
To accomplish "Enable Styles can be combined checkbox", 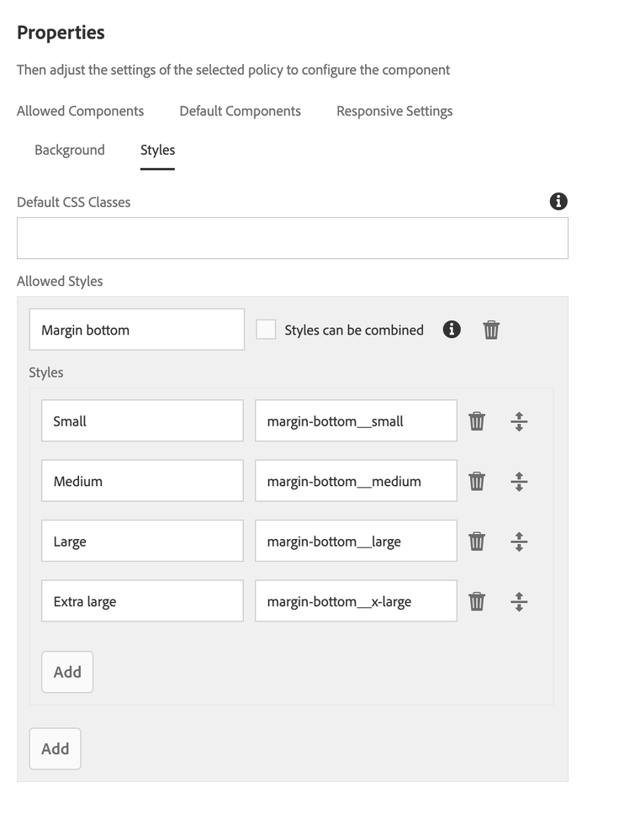I will coord(266,330).
